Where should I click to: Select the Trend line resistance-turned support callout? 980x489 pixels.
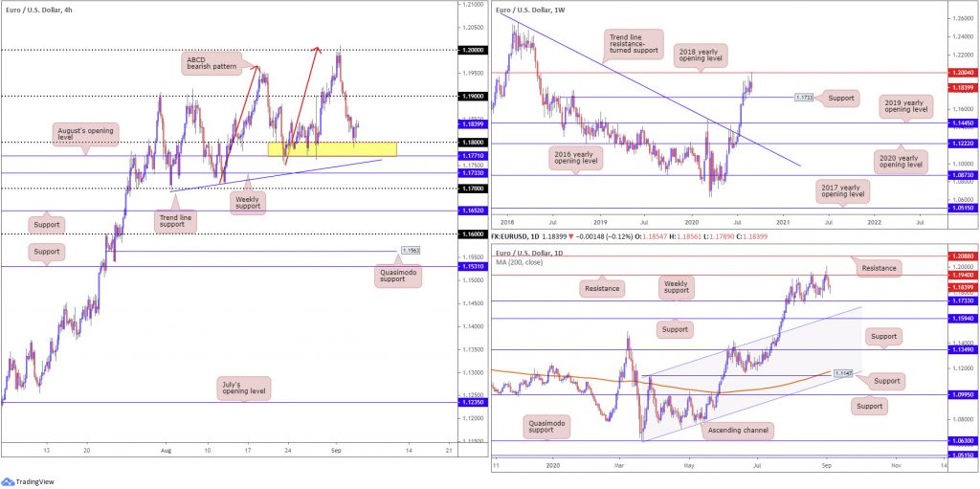(632, 45)
